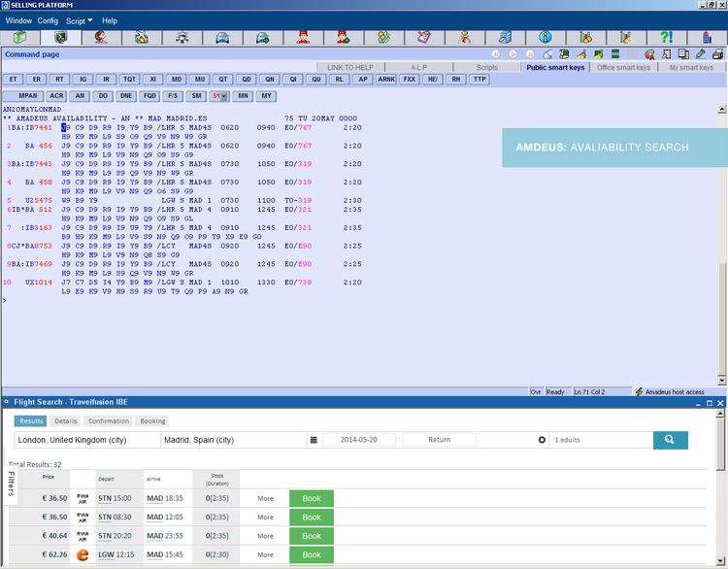Click the split window green bars icon
This screenshot has height=569, width=728.
(615, 54)
